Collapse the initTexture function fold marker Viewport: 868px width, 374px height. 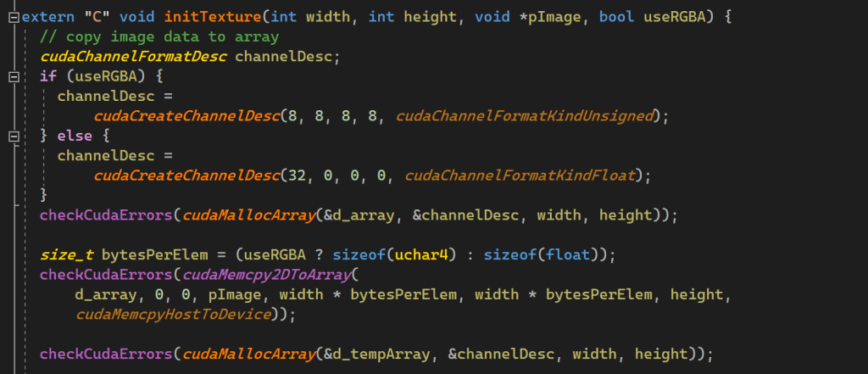(x=13, y=18)
